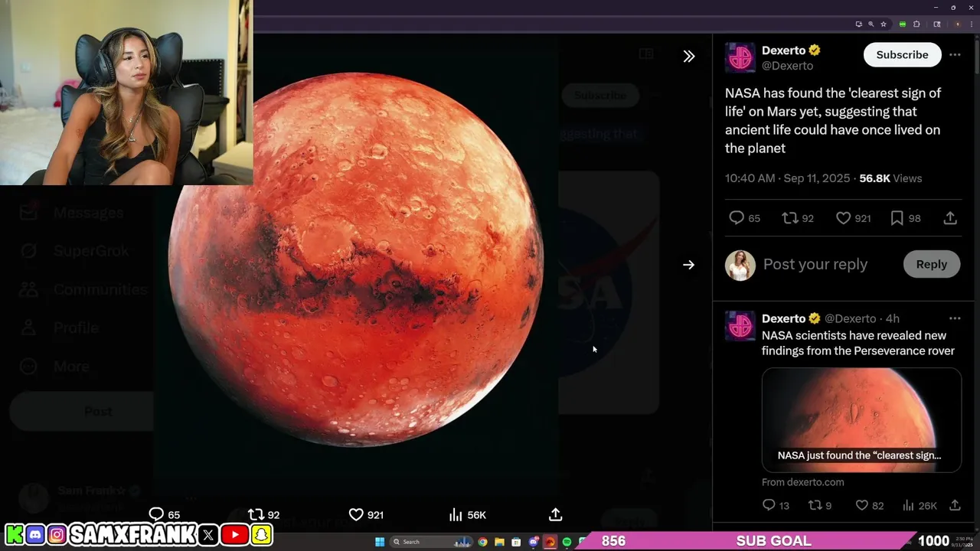This screenshot has height=551, width=980.
Task: Click the large Mars photo
Action: tap(356, 260)
